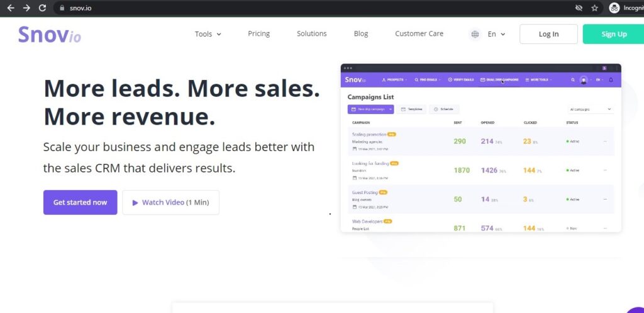Click the Incognito profile icon
Viewport: 644px width, 313px height.
click(x=614, y=8)
